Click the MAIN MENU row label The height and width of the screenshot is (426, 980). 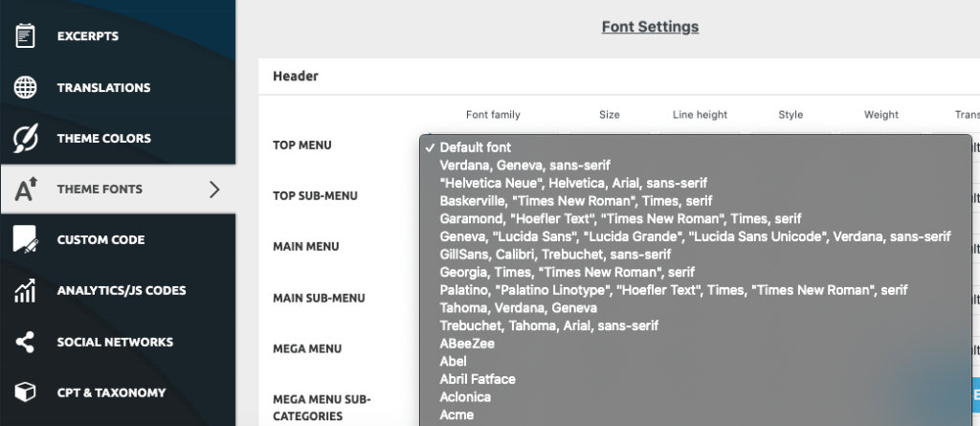pyautogui.click(x=305, y=246)
